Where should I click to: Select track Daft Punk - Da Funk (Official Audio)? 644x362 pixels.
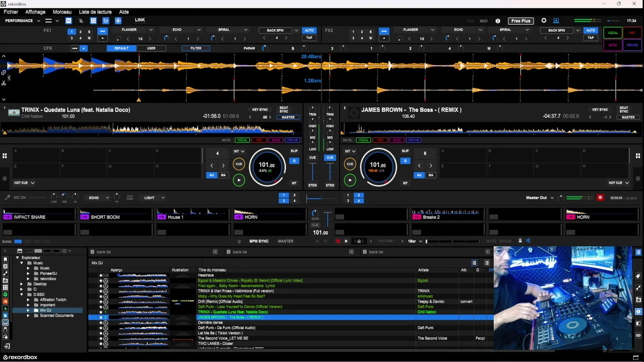[x=227, y=328]
